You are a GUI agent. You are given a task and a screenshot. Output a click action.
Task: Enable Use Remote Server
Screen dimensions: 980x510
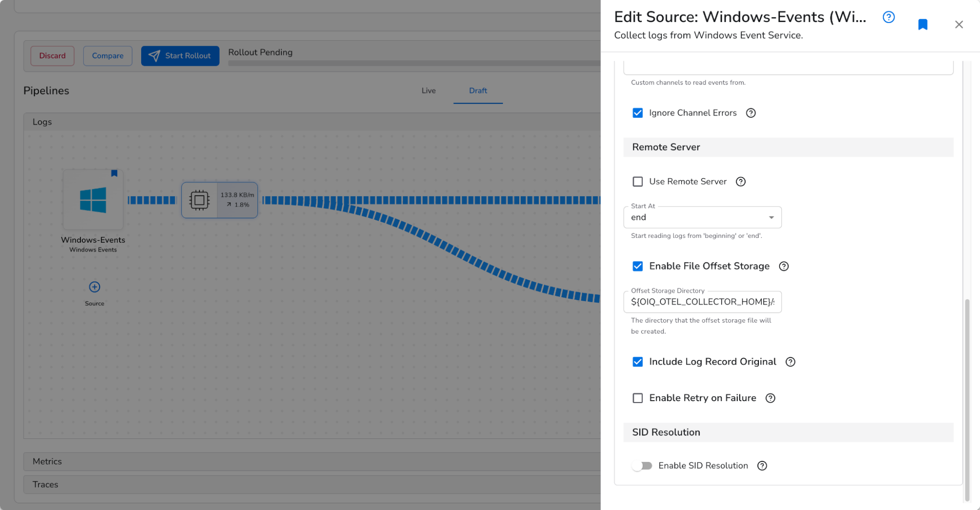point(637,181)
